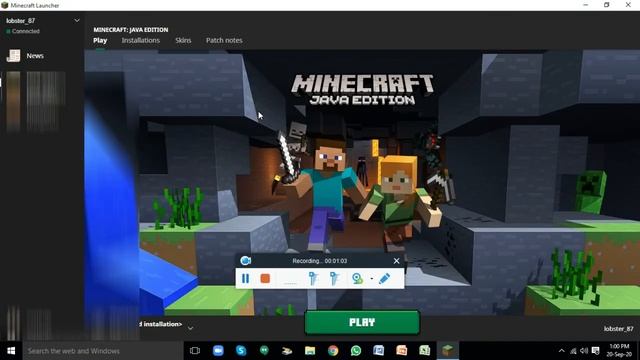The height and width of the screenshot is (360, 640).
Task: Expand the installation selector chevron beside PLAY
Action: click(190, 327)
